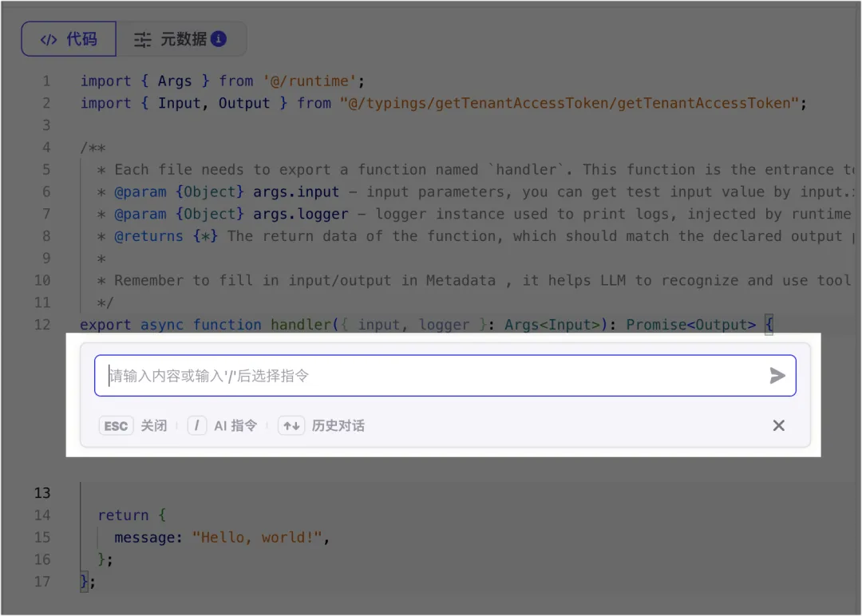Viewport: 862px width, 616px height.
Task: Focus the AI prompt input field
Action: [445, 375]
